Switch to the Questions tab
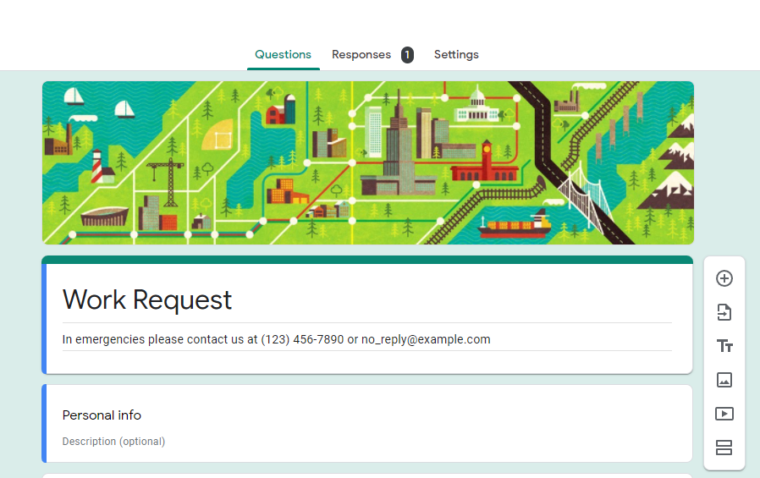Screen dimensions: 760x478 click(x=283, y=55)
